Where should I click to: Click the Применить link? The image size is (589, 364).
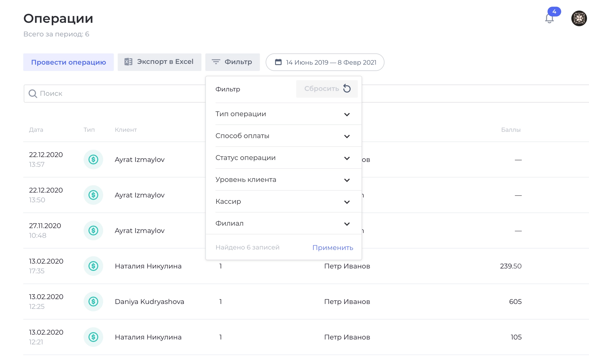coord(333,247)
